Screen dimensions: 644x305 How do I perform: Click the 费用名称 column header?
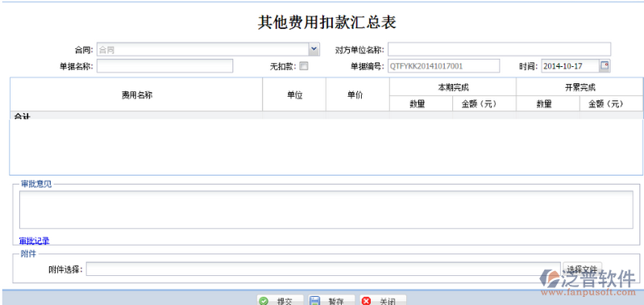point(136,94)
